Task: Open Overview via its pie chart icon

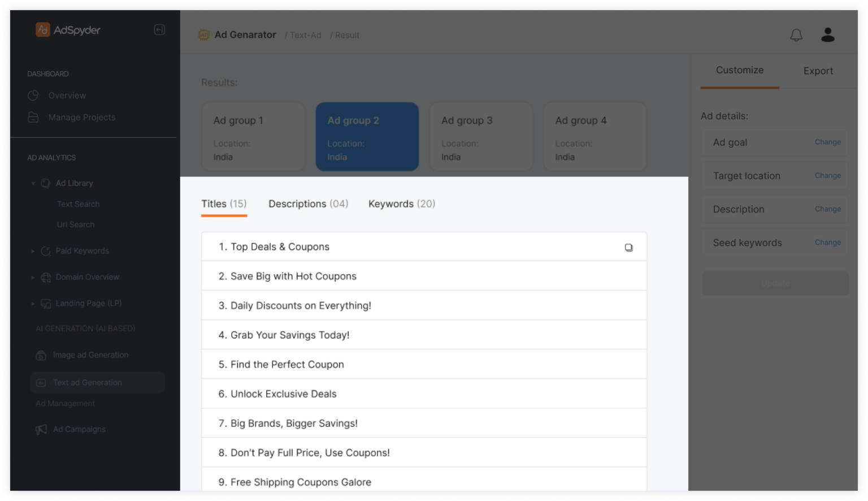Action: [x=33, y=96]
